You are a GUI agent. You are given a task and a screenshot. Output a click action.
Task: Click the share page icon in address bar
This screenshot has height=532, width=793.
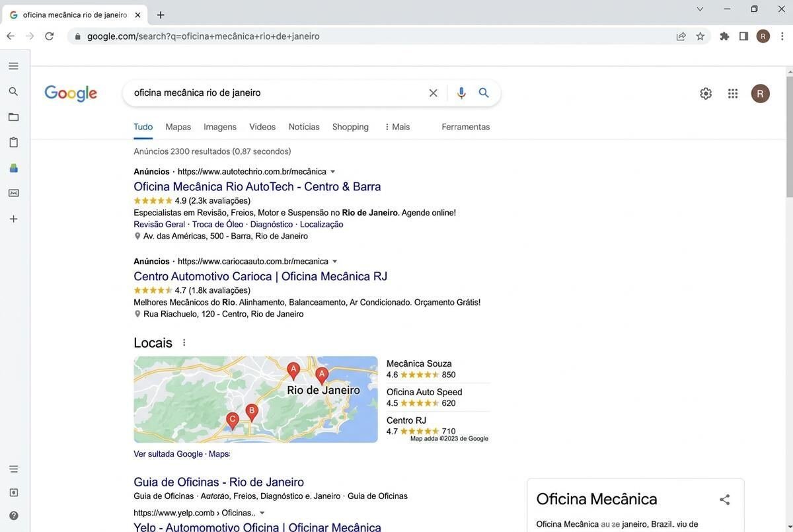(681, 36)
